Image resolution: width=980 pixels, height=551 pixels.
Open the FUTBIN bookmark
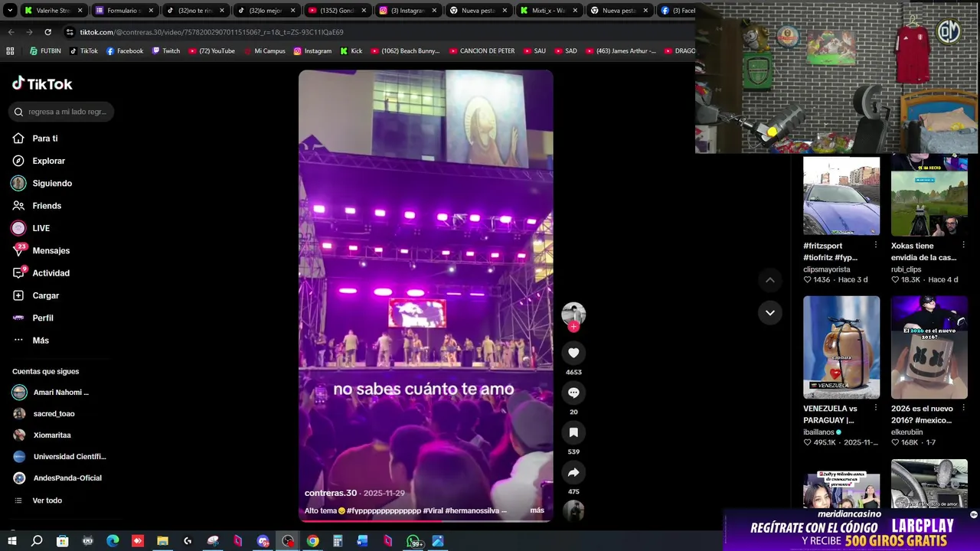coord(45,51)
